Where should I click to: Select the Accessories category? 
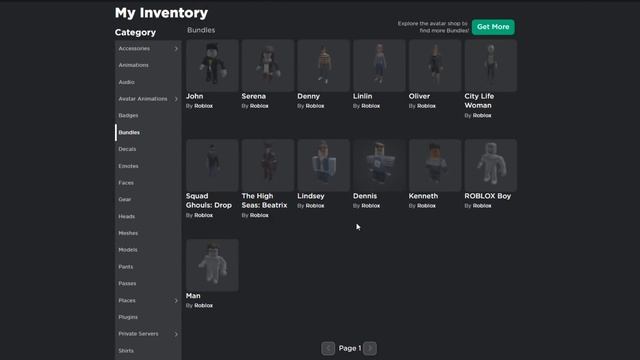pos(148,49)
